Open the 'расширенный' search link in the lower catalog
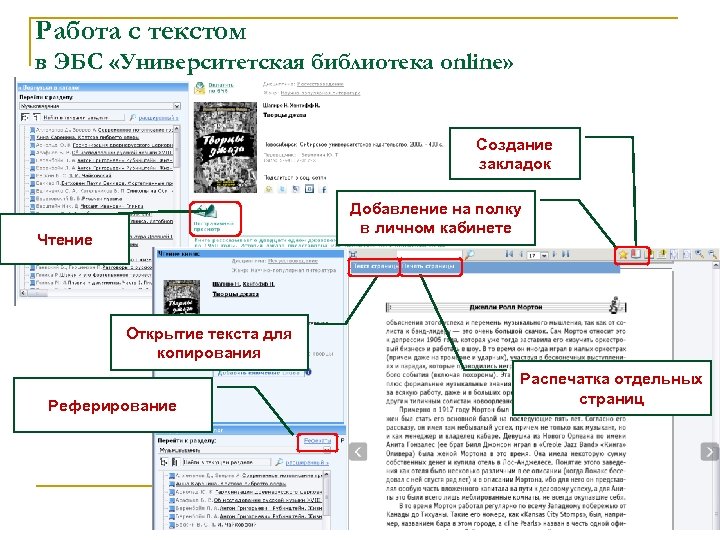 (x=307, y=462)
